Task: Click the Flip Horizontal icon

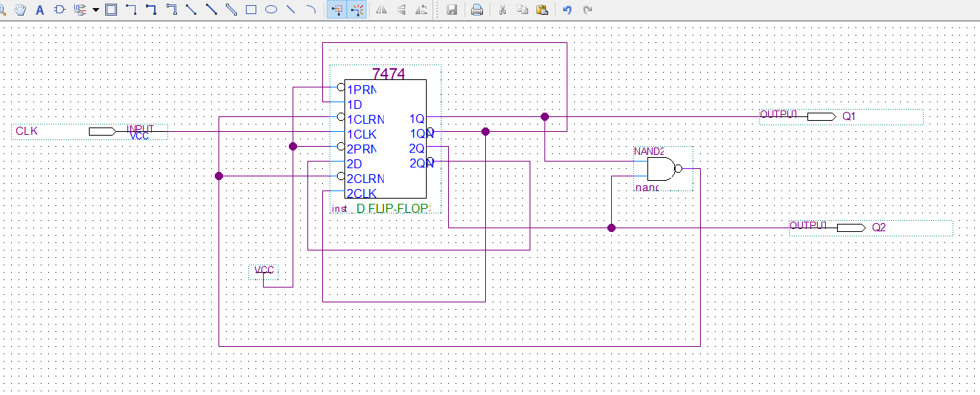Action: (x=381, y=10)
